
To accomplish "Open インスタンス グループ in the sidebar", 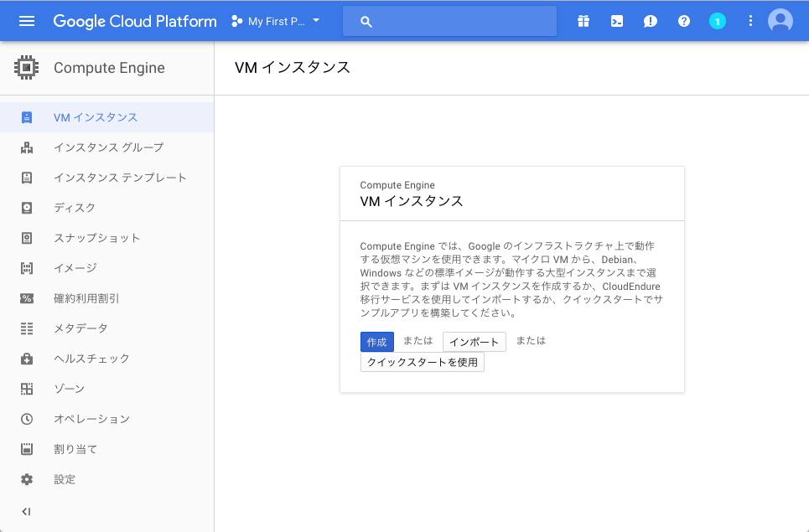I will click(106, 147).
